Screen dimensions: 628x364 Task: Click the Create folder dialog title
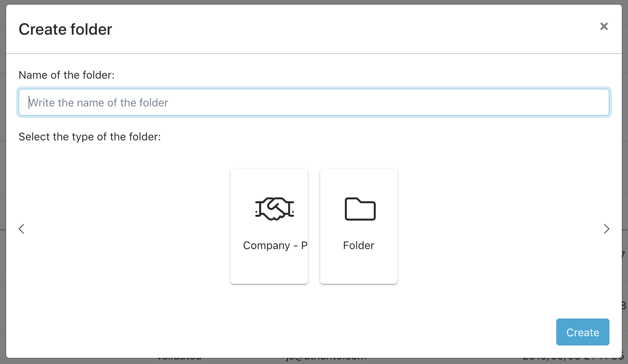pyautogui.click(x=66, y=29)
